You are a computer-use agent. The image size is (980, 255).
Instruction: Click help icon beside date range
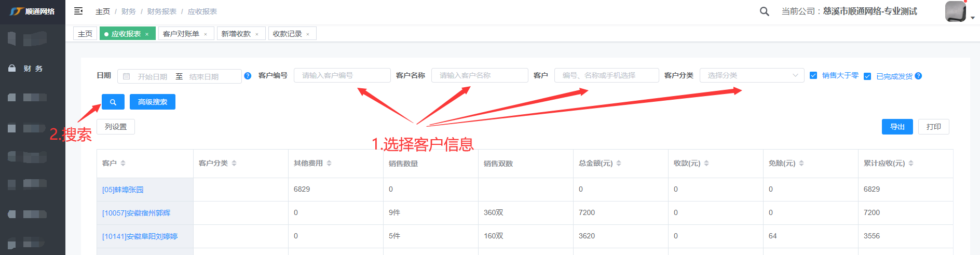click(x=248, y=76)
